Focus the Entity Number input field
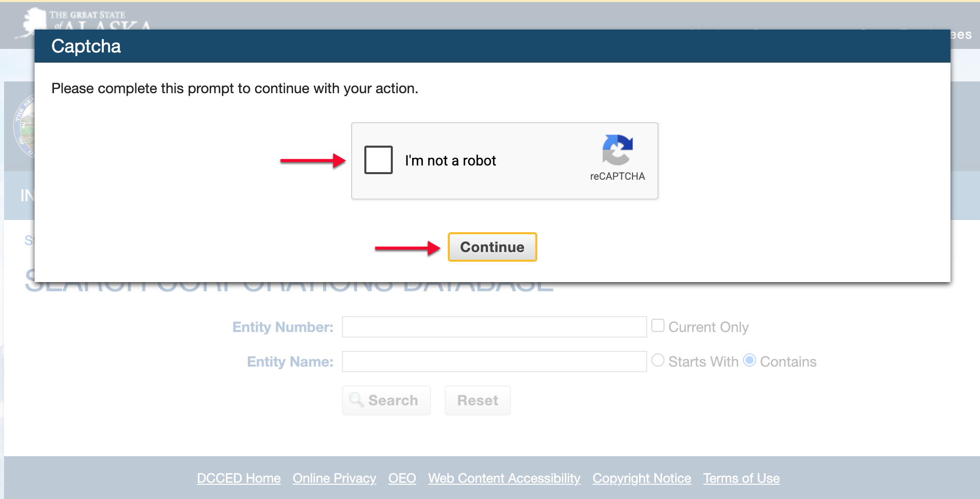Image resolution: width=980 pixels, height=499 pixels. point(494,327)
